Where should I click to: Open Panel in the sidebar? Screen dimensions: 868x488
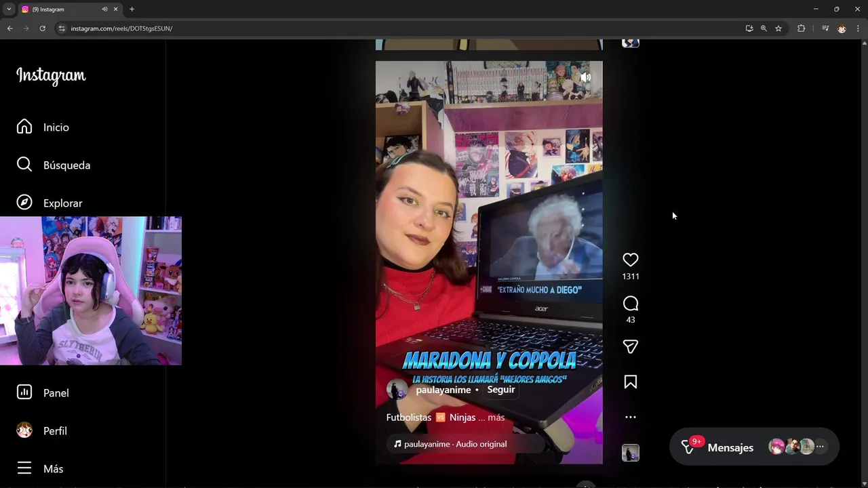tap(43, 392)
